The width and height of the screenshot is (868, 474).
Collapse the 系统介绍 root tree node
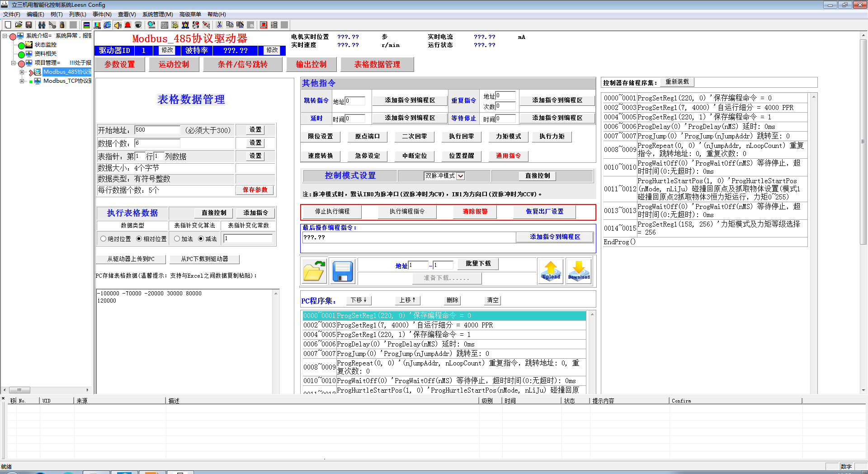tap(5, 36)
